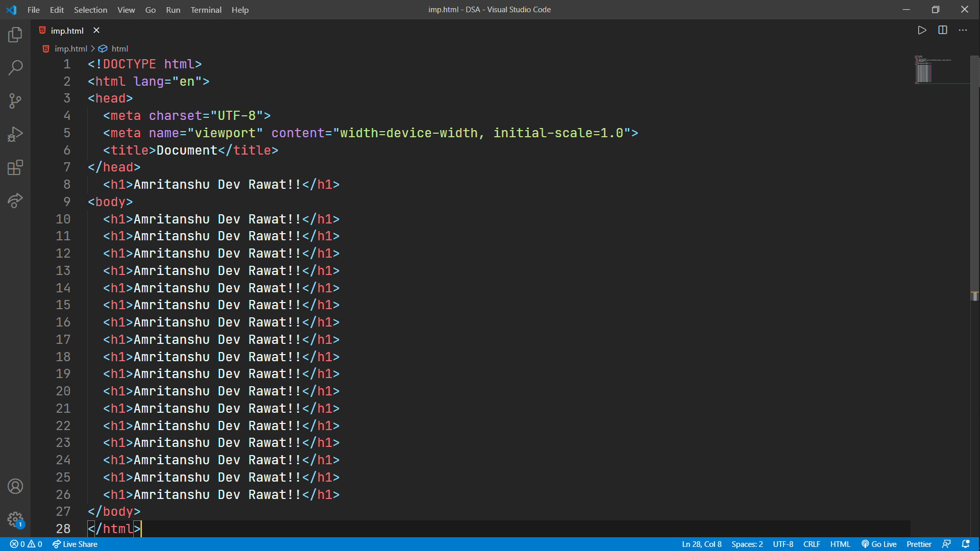Change indentation via Spaces: 2

click(x=747, y=544)
